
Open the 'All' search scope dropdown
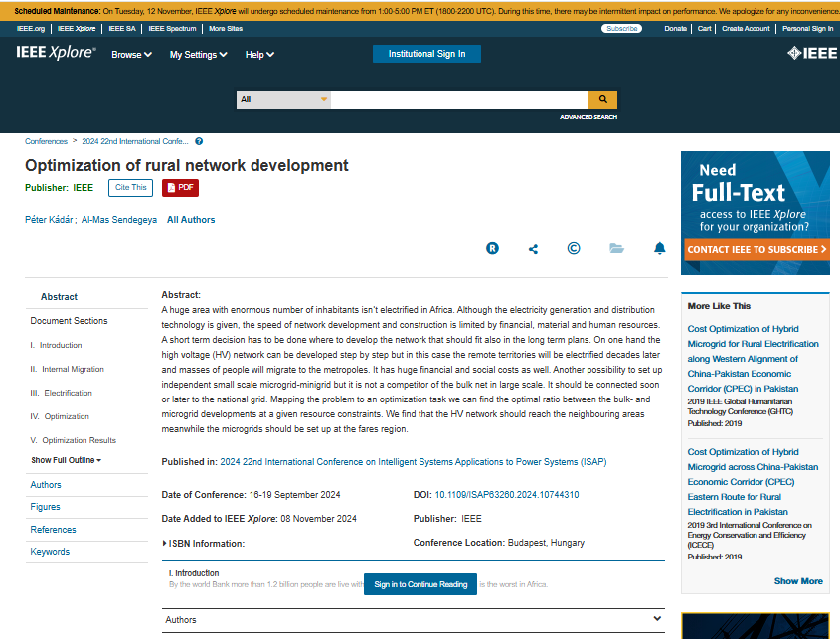(x=283, y=99)
